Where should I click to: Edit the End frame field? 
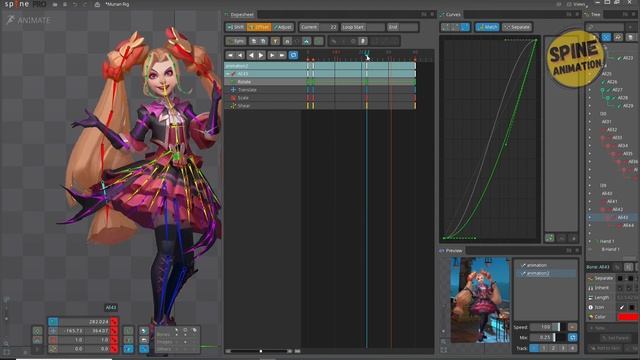point(402,27)
